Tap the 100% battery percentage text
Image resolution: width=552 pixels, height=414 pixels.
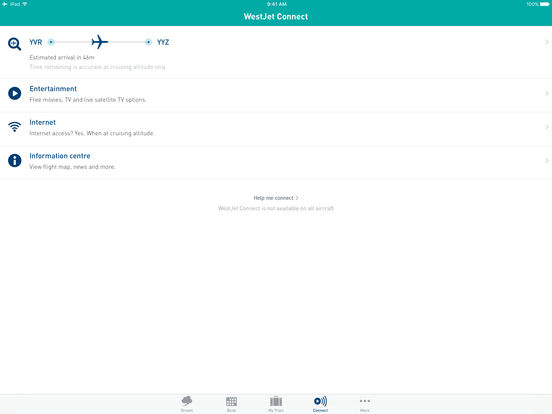point(533,4)
